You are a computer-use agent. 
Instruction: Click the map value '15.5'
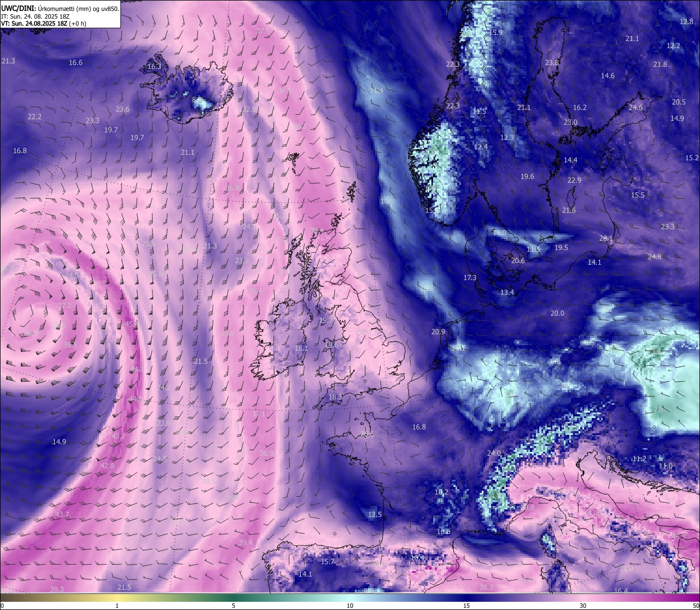638,195
